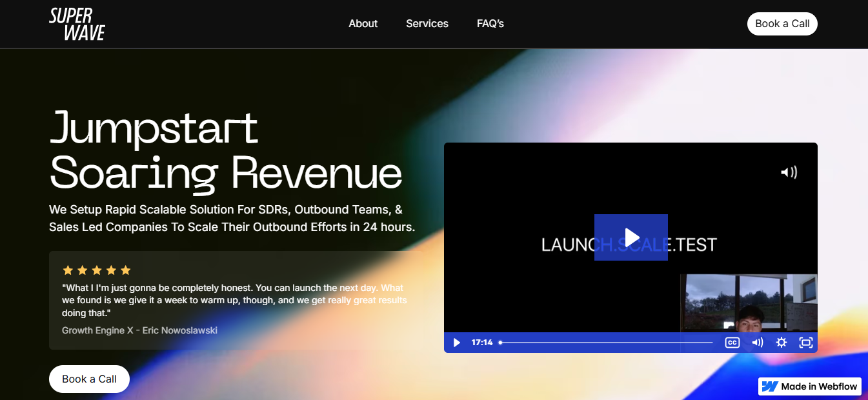
Task: Click the Super Wave logo
Action: (77, 24)
